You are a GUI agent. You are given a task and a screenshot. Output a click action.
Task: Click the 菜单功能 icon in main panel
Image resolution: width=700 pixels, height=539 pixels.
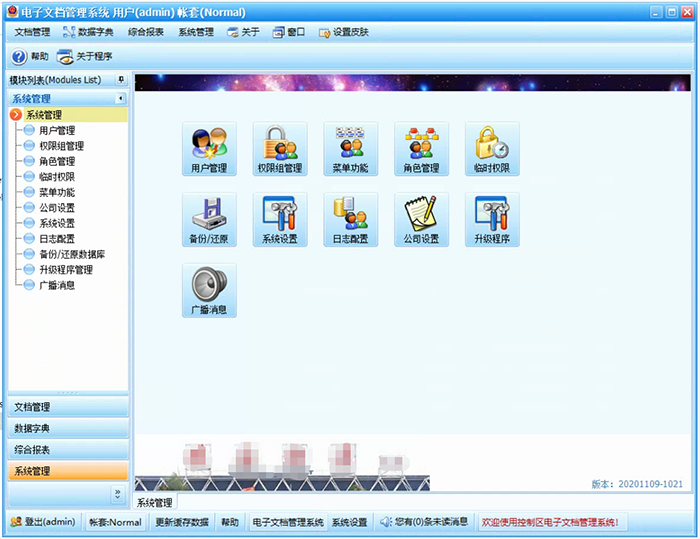point(350,148)
